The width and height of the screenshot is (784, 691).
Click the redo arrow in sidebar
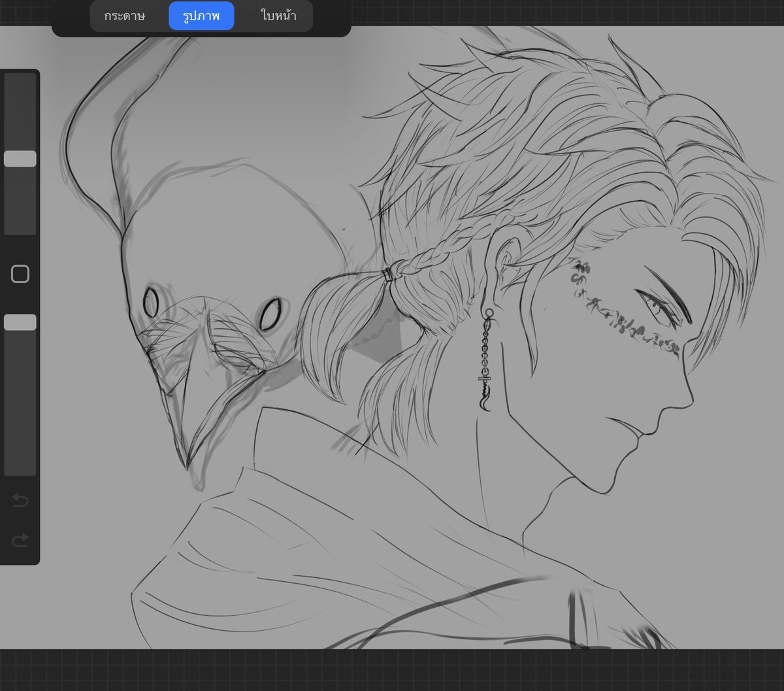click(20, 540)
